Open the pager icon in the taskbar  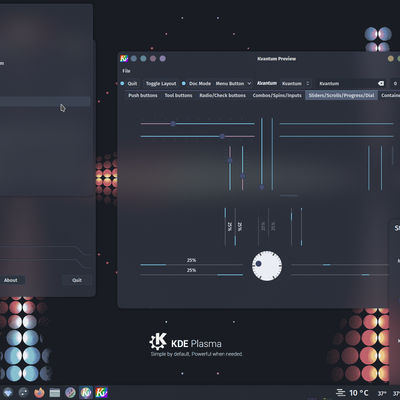coord(23,392)
